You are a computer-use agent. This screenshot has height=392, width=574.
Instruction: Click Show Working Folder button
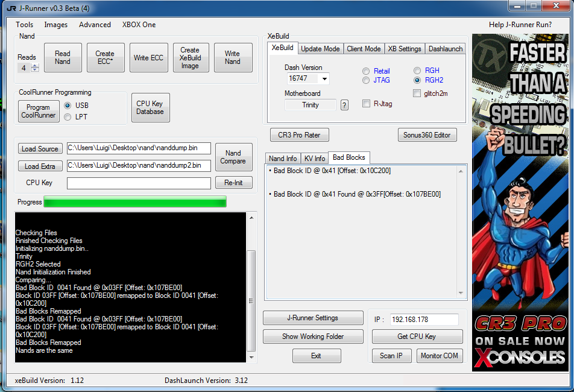click(x=312, y=337)
